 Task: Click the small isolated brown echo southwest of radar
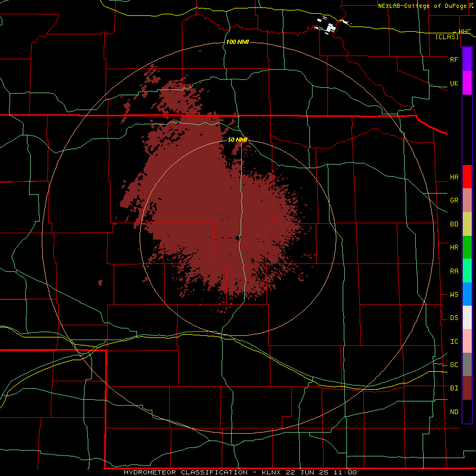tap(100, 282)
